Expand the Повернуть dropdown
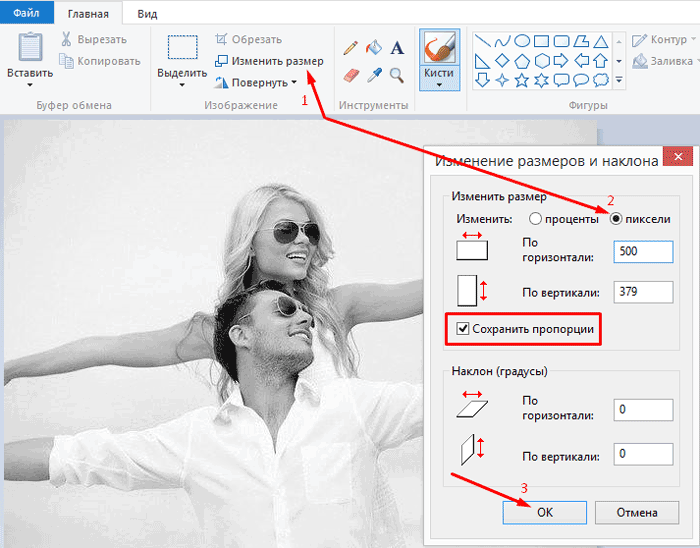The height and width of the screenshot is (548, 700). click(x=294, y=82)
